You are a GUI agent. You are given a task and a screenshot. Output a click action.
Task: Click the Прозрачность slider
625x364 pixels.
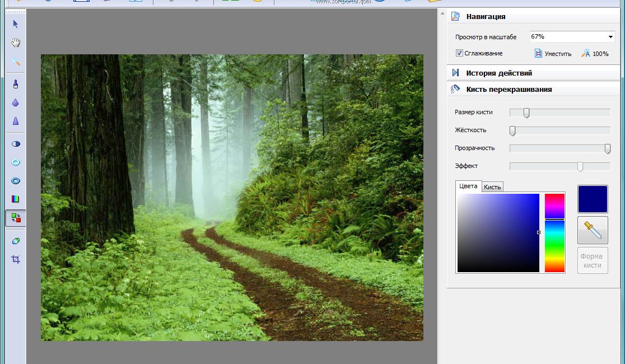[560, 148]
